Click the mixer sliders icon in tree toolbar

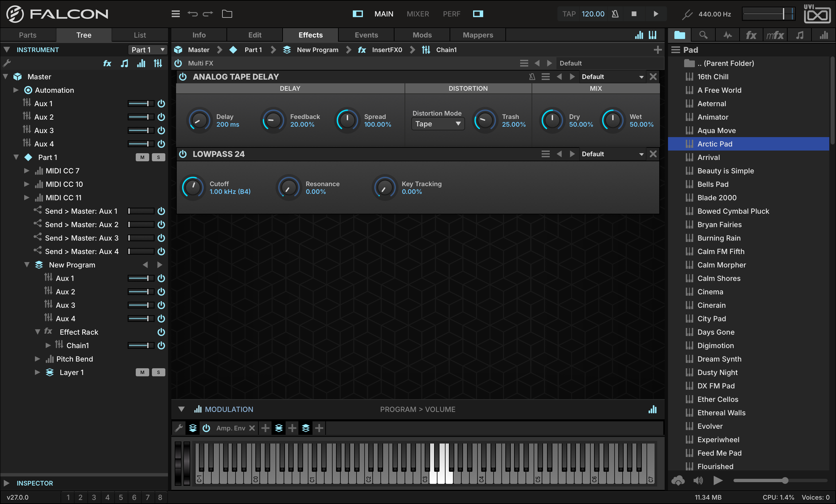coord(158,63)
